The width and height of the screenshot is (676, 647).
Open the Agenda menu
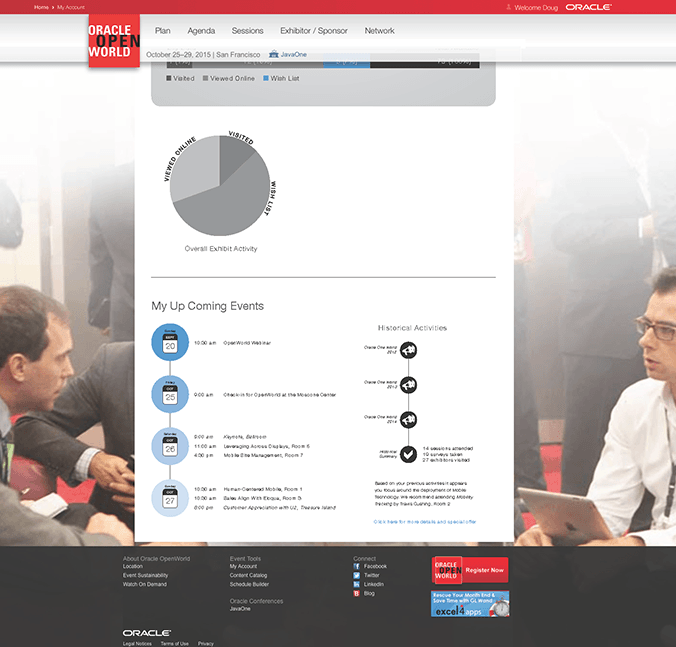point(201,31)
